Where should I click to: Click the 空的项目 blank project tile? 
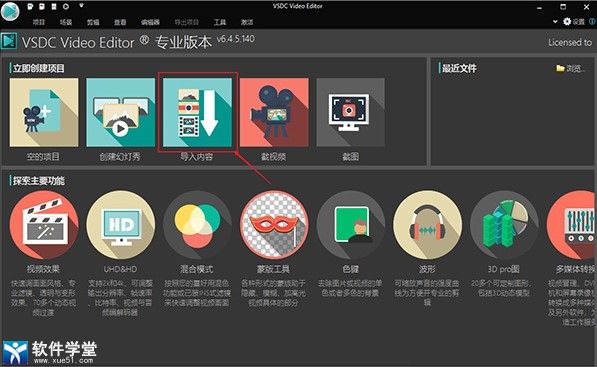pos(44,112)
